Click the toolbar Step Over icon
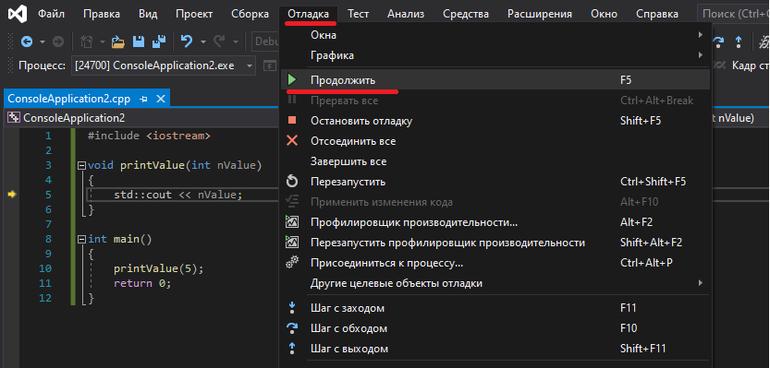This screenshot has height=368, width=770. 718,42
